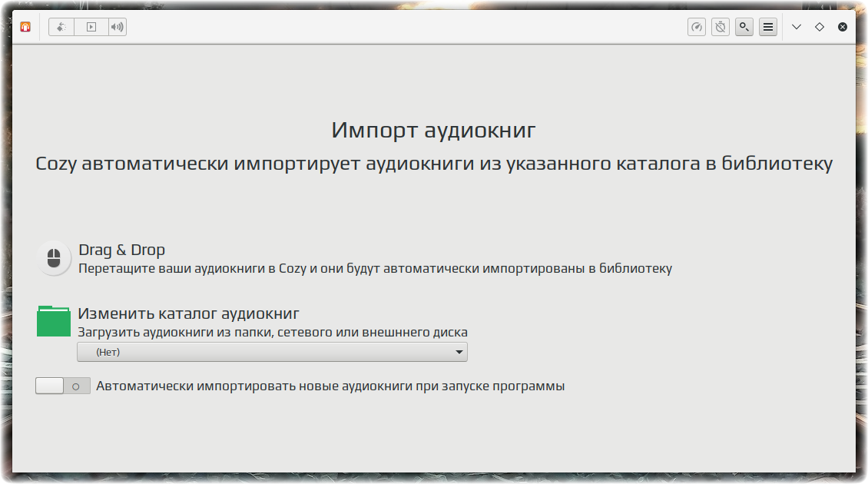Image resolution: width=868 pixels, height=484 pixels.
Task: Click the Drag & Drop mouse icon
Action: tap(54, 258)
